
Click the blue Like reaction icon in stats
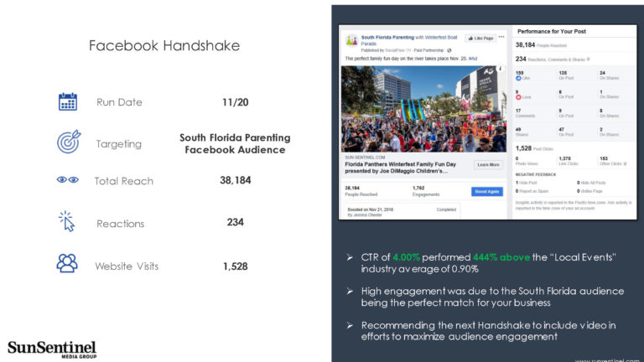518,78
